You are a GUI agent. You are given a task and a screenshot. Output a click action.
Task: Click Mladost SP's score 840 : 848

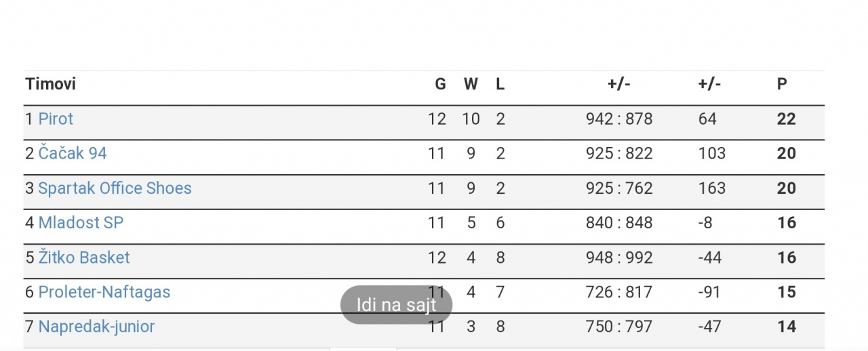(x=618, y=223)
